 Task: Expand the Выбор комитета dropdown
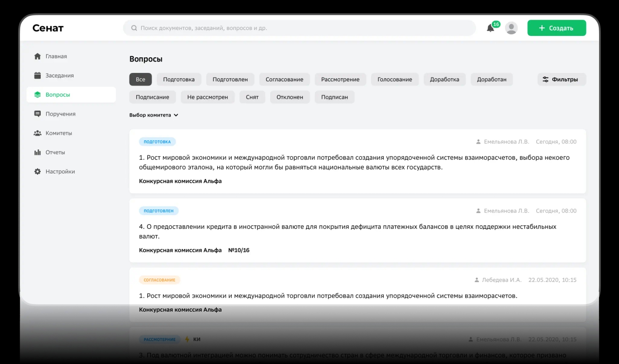(x=154, y=115)
